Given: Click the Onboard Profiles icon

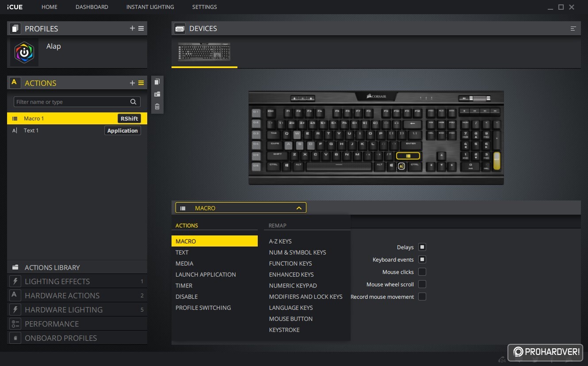Looking at the screenshot, I should pyautogui.click(x=15, y=338).
